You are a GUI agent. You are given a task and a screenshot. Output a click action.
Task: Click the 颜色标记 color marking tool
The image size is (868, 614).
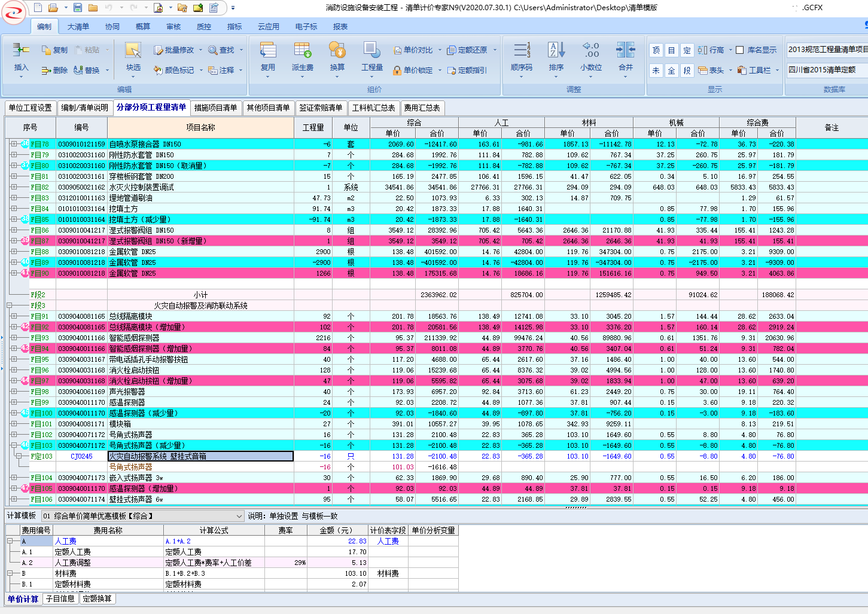click(174, 70)
